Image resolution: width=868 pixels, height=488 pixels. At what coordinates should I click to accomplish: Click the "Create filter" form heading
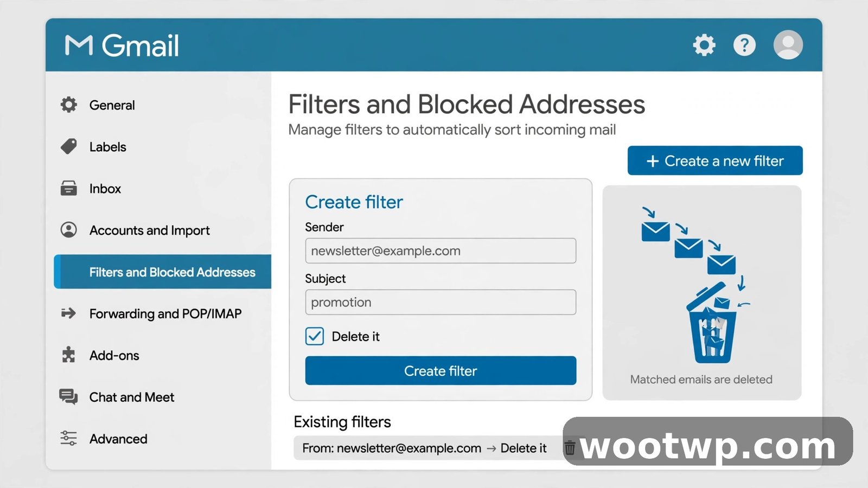point(354,202)
